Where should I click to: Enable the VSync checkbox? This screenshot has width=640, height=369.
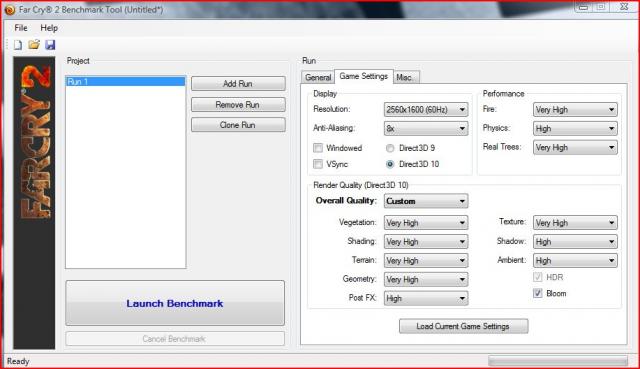tap(318, 164)
